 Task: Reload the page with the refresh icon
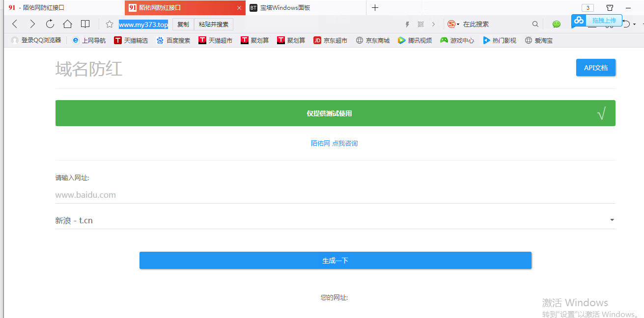pyautogui.click(x=50, y=24)
